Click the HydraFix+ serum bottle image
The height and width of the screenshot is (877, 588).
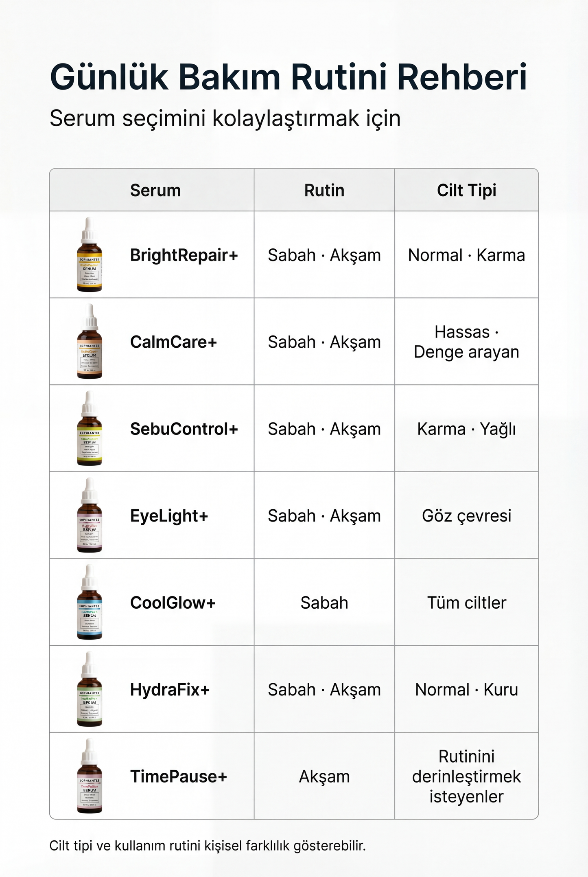coord(90,689)
